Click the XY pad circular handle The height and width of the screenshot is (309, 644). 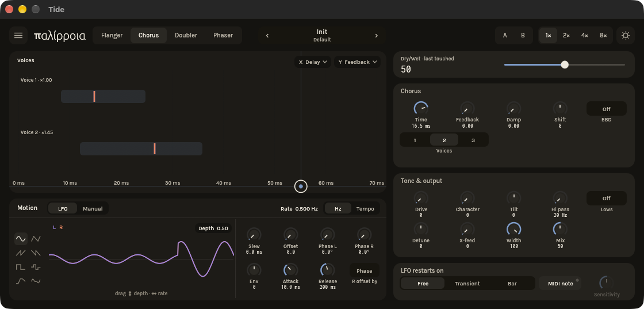(301, 186)
